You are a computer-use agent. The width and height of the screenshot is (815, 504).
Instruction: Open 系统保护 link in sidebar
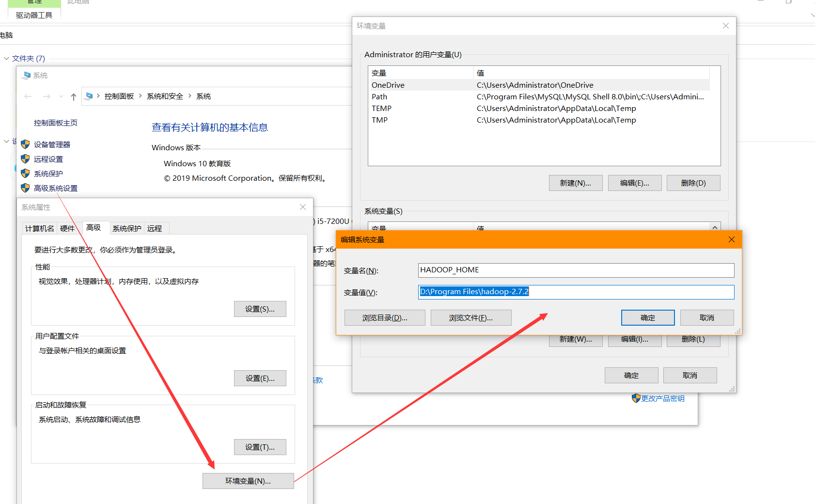48,174
